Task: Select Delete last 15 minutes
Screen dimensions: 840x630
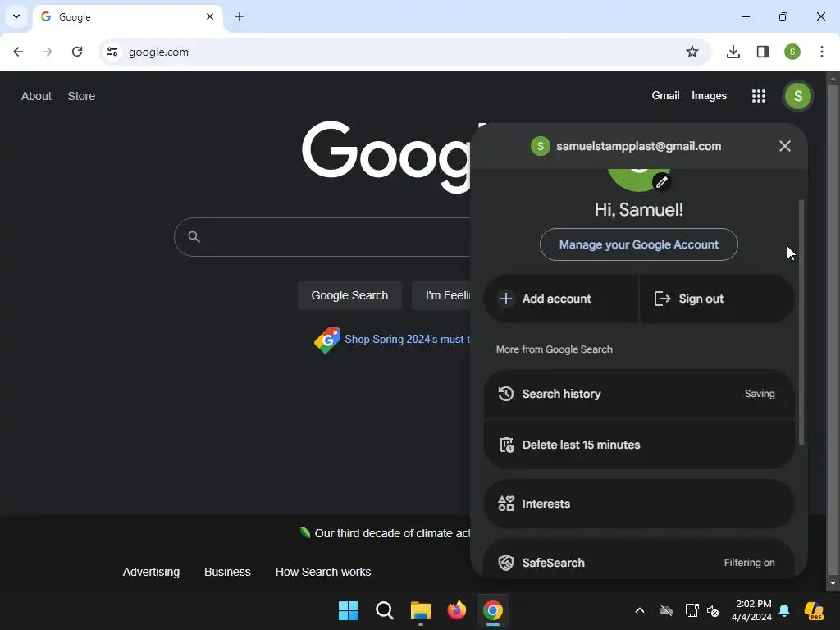Action: pyautogui.click(x=638, y=445)
